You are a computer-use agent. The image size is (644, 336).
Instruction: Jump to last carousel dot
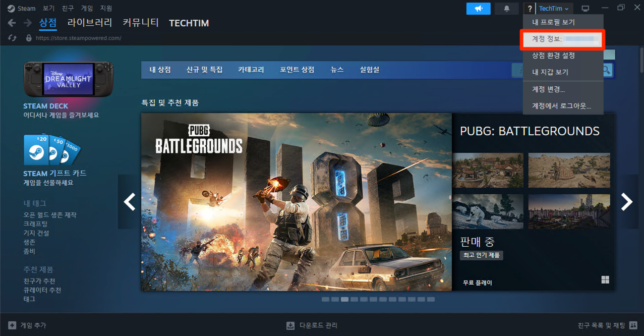coord(431,299)
